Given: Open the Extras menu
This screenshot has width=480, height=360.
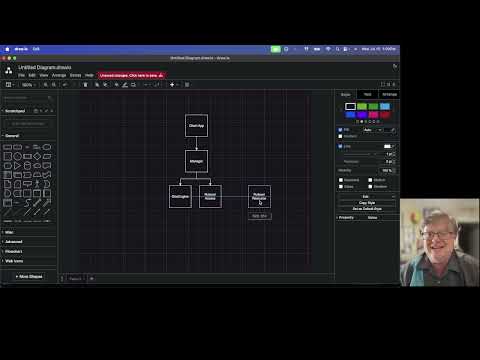Looking at the screenshot, I should coord(75,75).
